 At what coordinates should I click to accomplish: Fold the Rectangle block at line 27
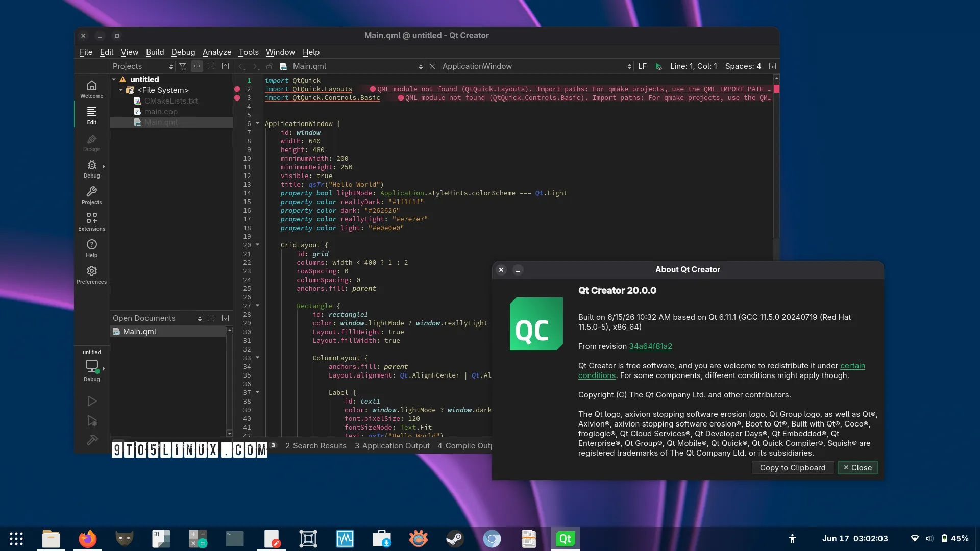pyautogui.click(x=257, y=306)
